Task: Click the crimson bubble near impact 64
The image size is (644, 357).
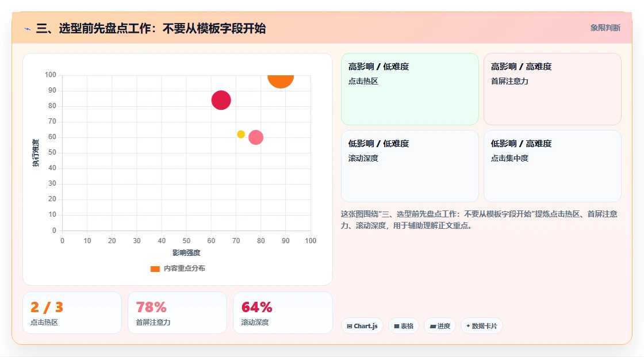Action: click(221, 100)
